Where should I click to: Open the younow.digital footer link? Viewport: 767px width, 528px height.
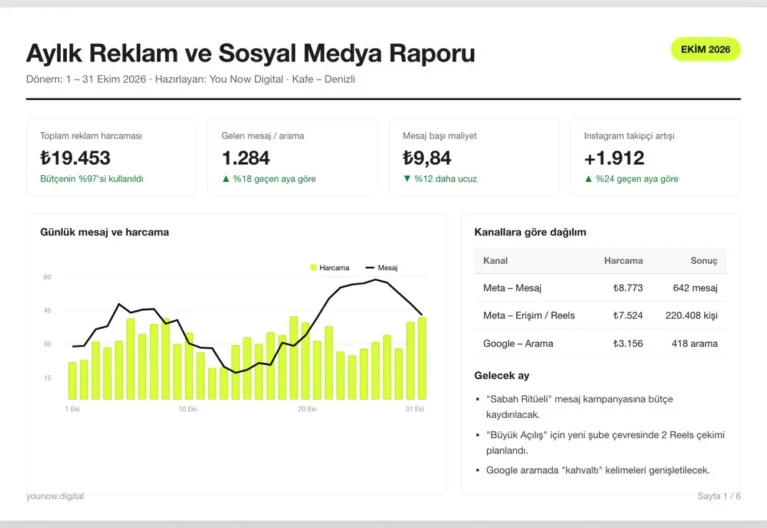click(x=55, y=496)
